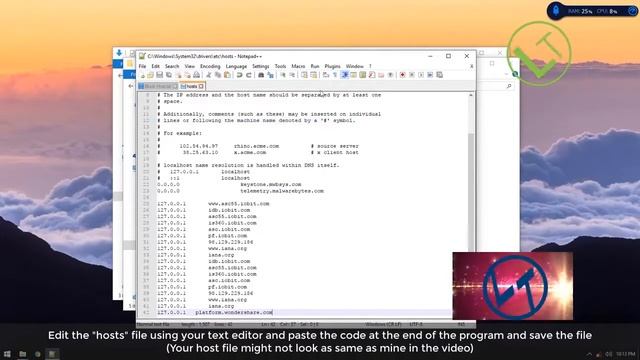
Task: Open the Windows Start button
Action: coord(7,354)
